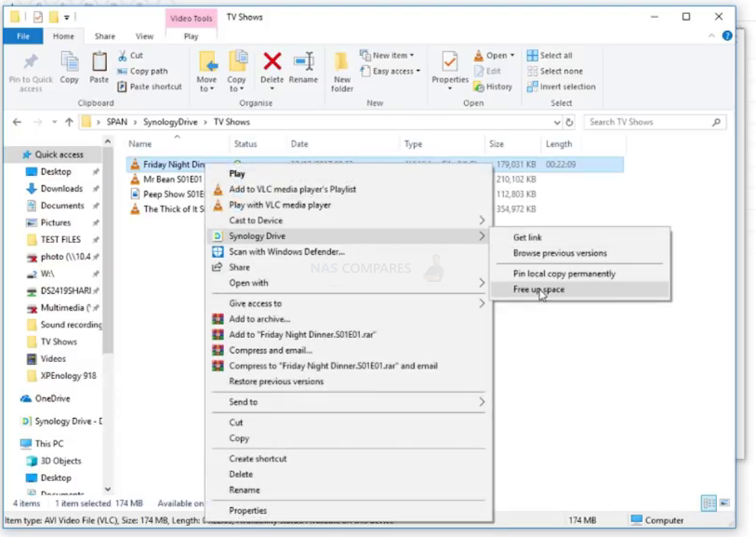Select the Peep Show S01E file
This screenshot has height=537, width=756.
(x=174, y=194)
